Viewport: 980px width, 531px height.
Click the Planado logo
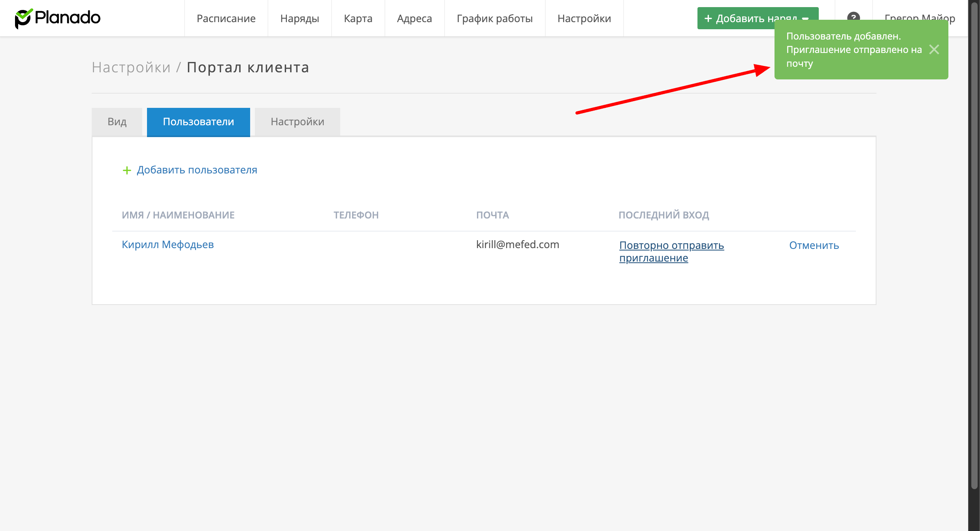[x=58, y=18]
